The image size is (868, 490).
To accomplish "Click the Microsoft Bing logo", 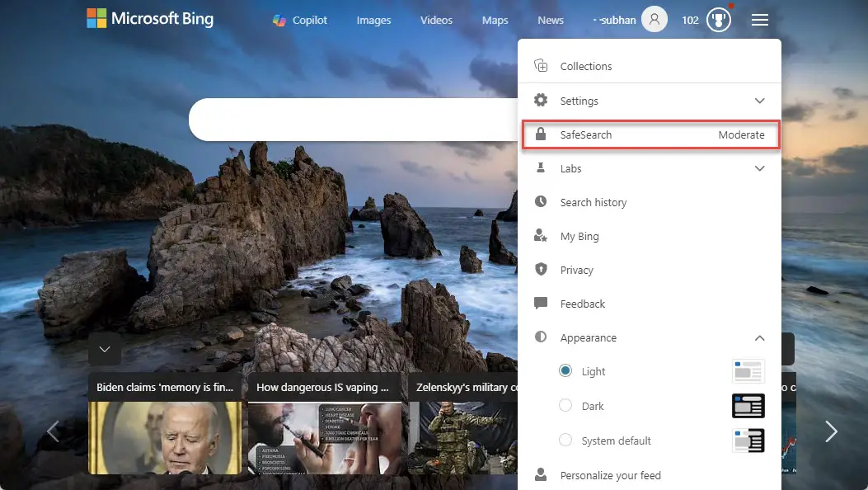I will coord(150,19).
